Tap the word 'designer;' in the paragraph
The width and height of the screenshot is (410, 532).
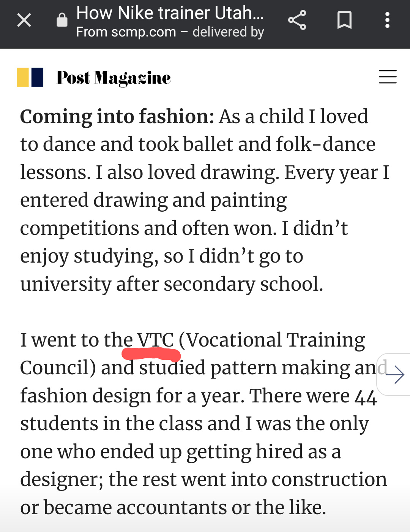tap(62, 480)
